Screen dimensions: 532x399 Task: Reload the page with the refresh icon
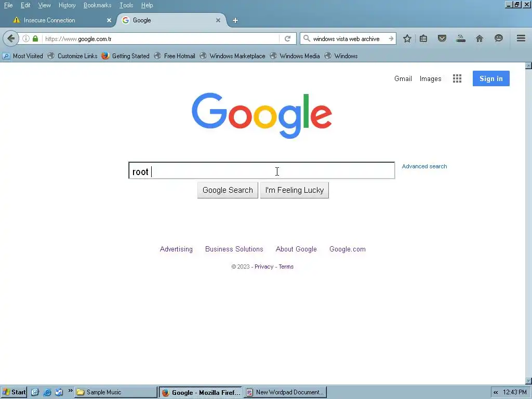pos(288,38)
